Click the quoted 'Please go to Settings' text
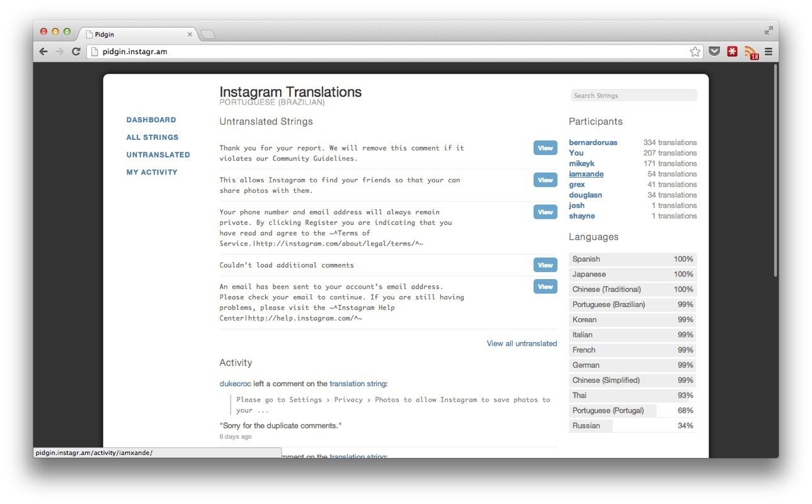Image resolution: width=812 pixels, height=504 pixels. [x=393, y=405]
